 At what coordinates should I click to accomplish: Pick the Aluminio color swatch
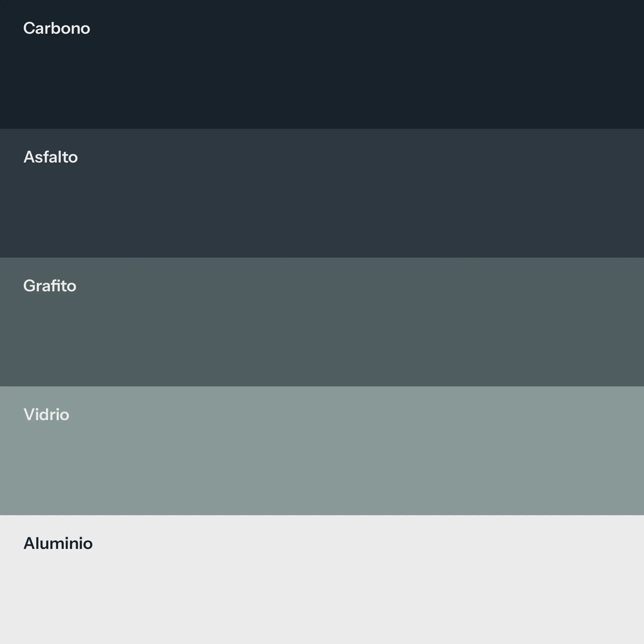322,579
